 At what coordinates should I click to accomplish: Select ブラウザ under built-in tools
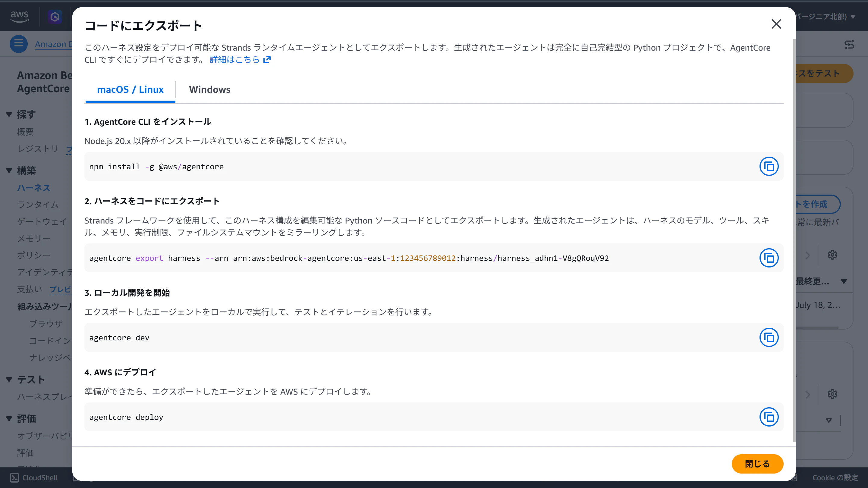coord(46,324)
